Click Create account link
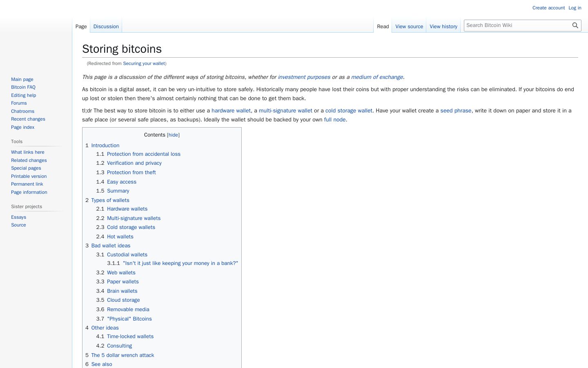 pos(548,8)
